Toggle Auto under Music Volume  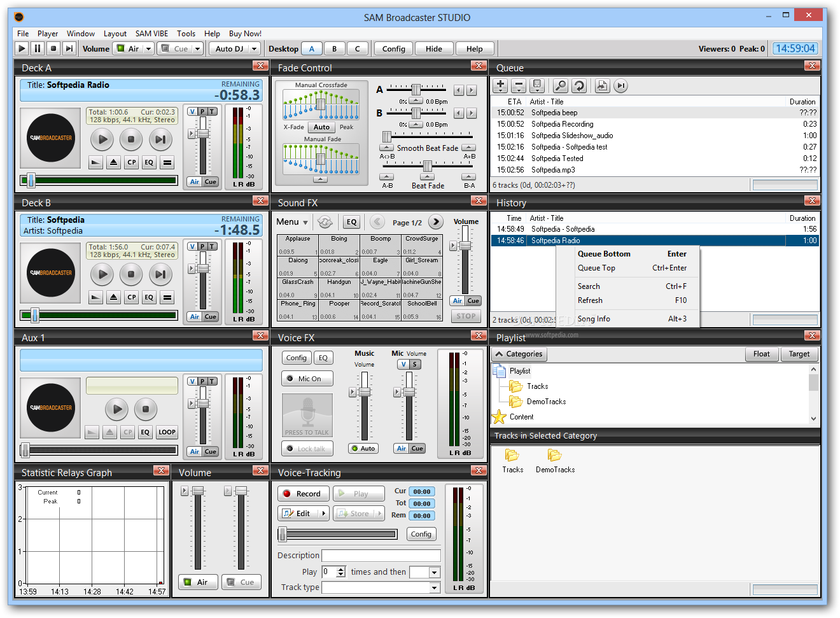tap(364, 448)
